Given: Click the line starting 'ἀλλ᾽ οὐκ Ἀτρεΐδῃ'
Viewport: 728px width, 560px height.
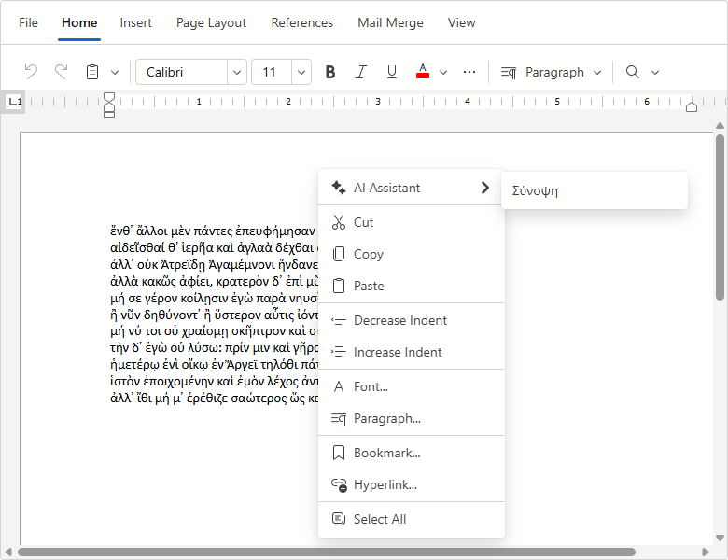Looking at the screenshot, I should (214, 265).
